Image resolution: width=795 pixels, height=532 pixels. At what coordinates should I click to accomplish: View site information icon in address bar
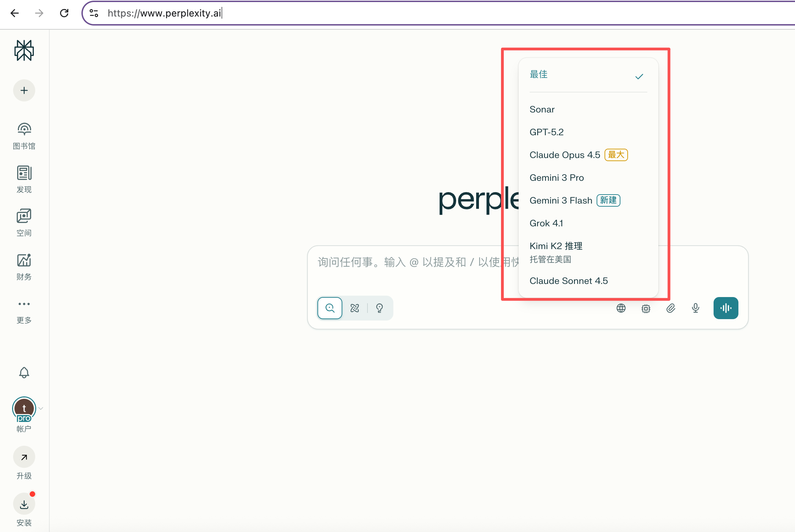tap(94, 13)
